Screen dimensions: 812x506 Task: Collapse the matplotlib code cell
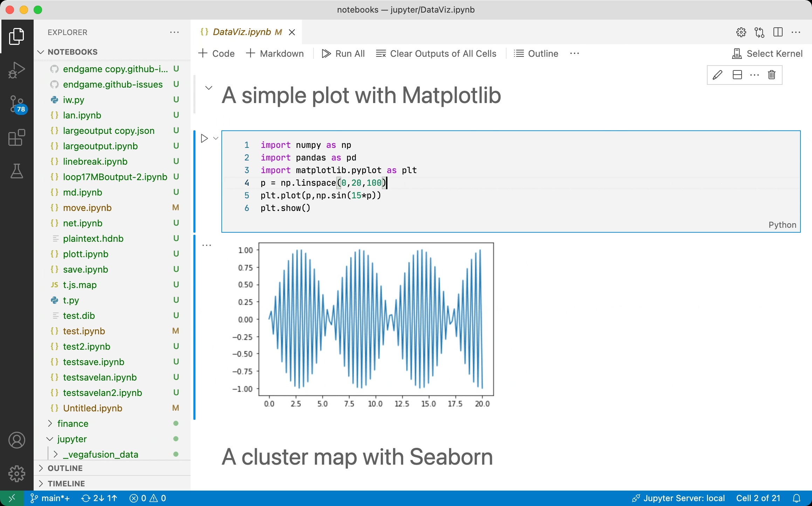coord(215,138)
